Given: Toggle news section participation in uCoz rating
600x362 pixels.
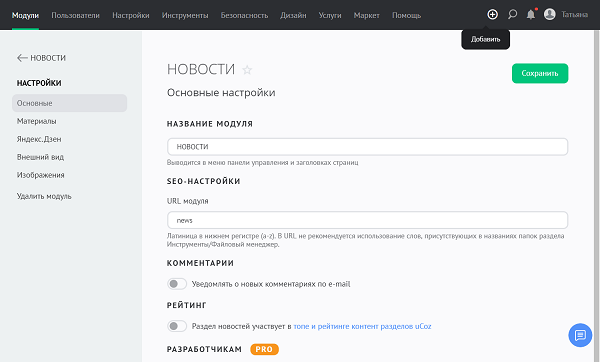Looking at the screenshot, I should (x=177, y=326).
